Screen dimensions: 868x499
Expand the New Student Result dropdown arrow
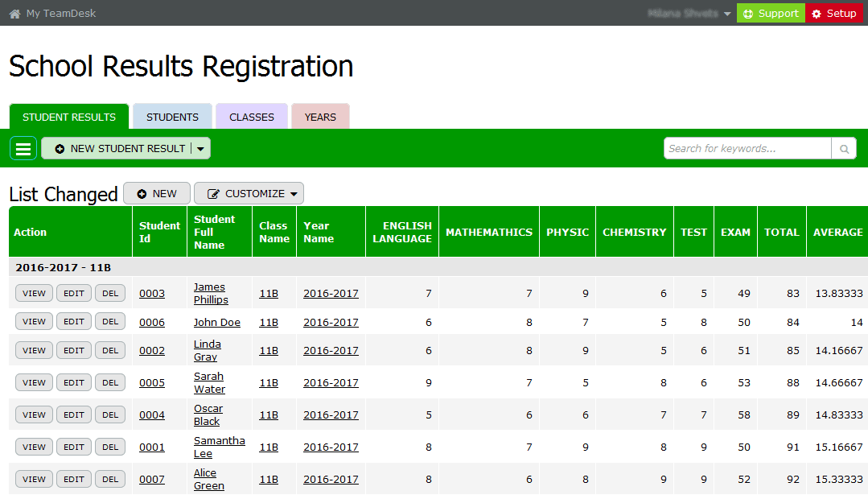pyautogui.click(x=201, y=149)
